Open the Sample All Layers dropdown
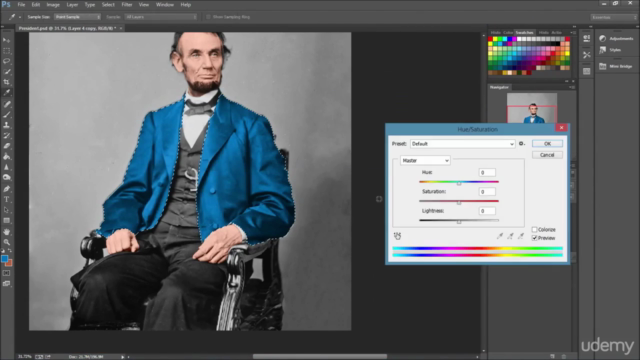Viewport: 640px width, 360px height. click(161, 17)
